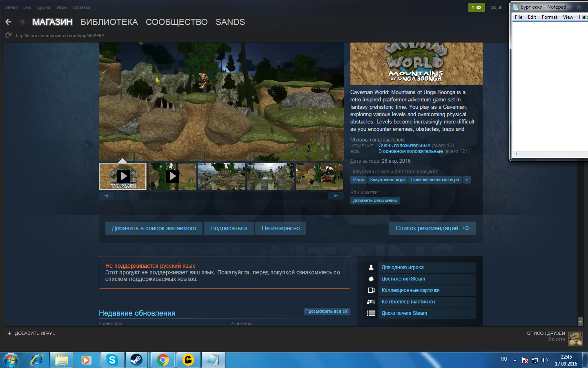Image resolution: width=588 pixels, height=368 pixels.
Task: Open the volume speaker tray icon
Action: (x=544, y=360)
